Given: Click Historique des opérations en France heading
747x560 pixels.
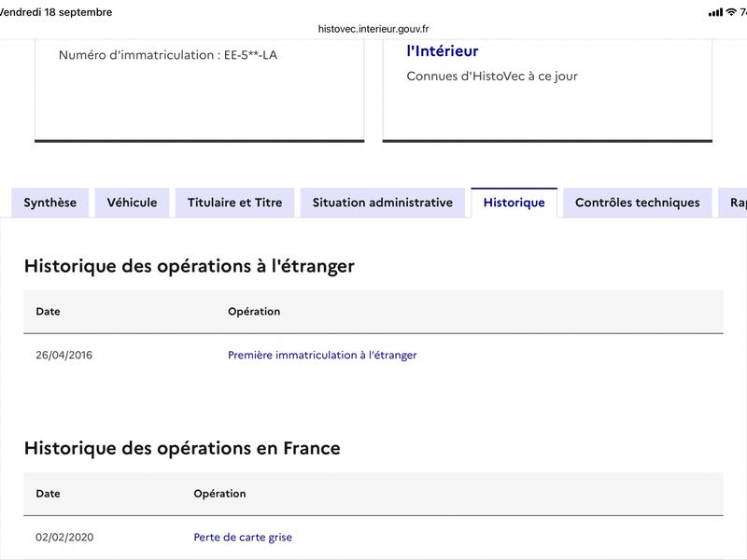Looking at the screenshot, I should [182, 449].
